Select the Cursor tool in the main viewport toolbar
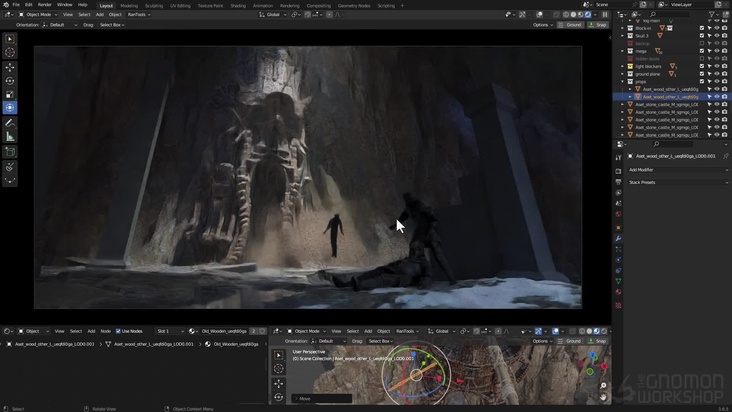This screenshot has height=412, width=732. coord(10,53)
